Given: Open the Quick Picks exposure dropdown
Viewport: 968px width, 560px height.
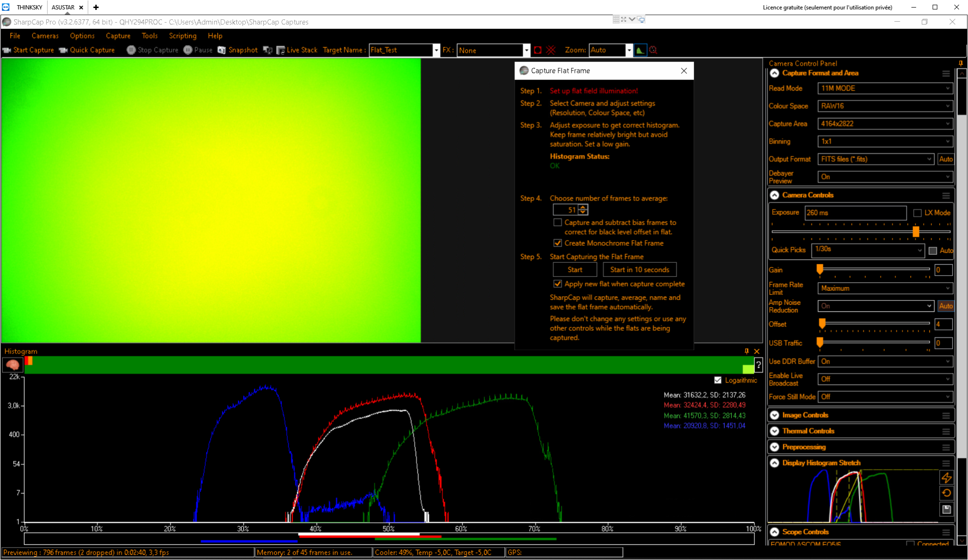Looking at the screenshot, I should (x=868, y=250).
